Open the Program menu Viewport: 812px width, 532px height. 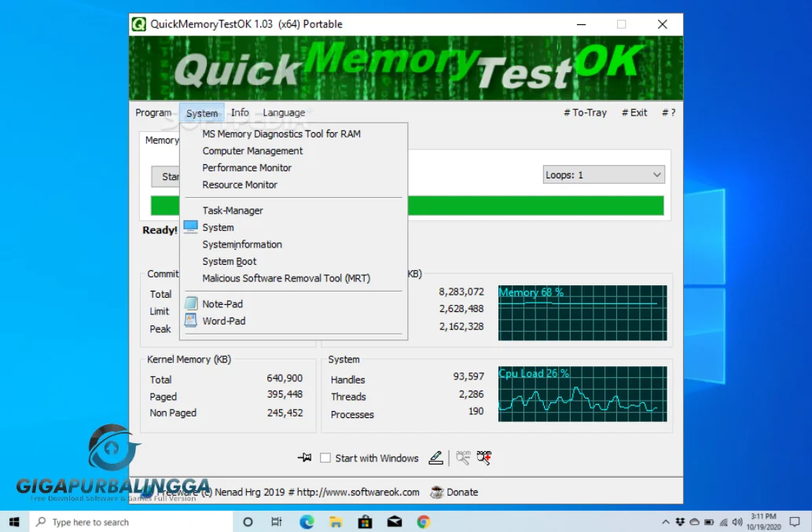153,112
